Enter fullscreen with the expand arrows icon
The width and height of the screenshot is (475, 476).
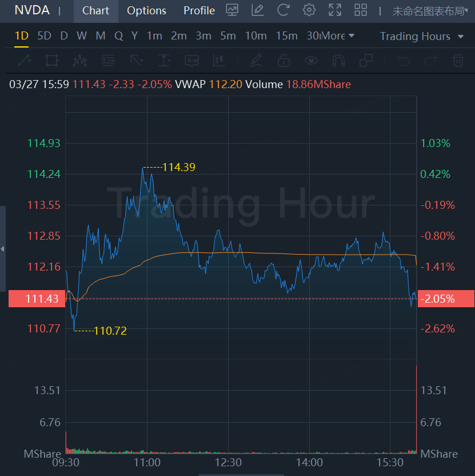[x=335, y=10]
